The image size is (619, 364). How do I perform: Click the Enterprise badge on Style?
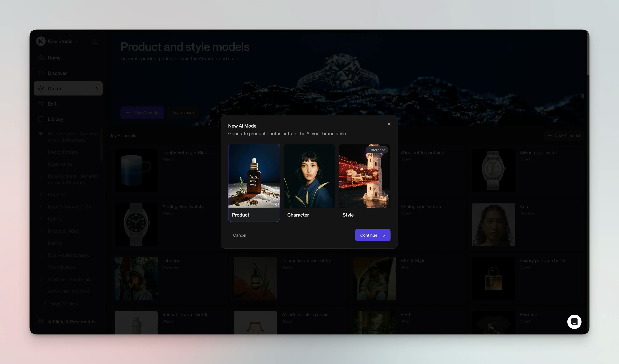tap(377, 150)
